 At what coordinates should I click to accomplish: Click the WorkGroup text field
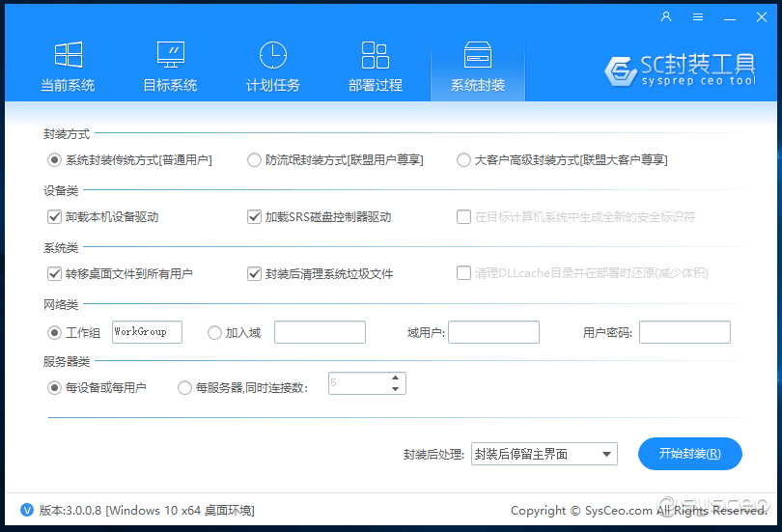pos(147,332)
